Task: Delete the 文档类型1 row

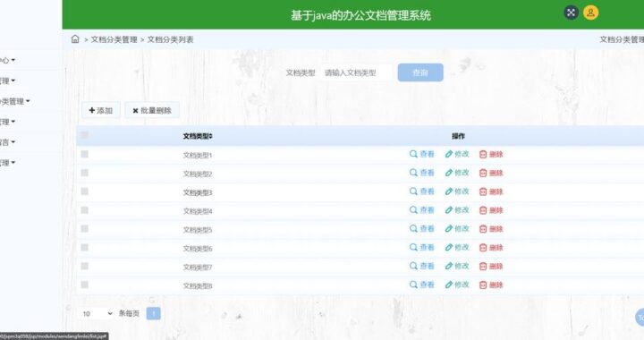Action: pos(491,154)
